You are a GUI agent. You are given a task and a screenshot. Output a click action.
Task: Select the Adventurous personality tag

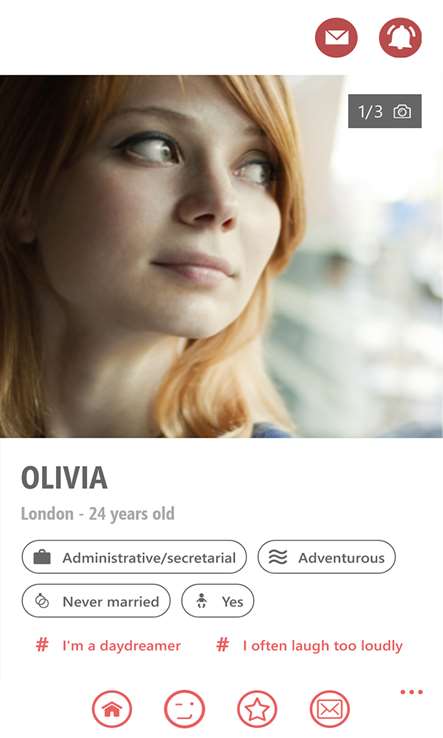(326, 557)
